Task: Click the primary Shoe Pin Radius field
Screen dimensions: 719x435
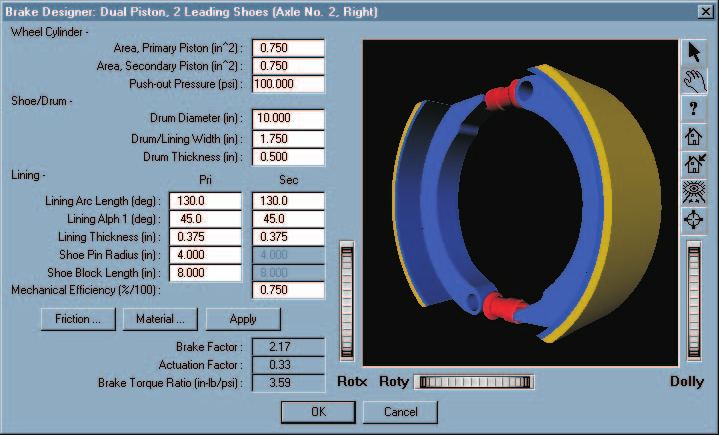Action: coord(205,255)
